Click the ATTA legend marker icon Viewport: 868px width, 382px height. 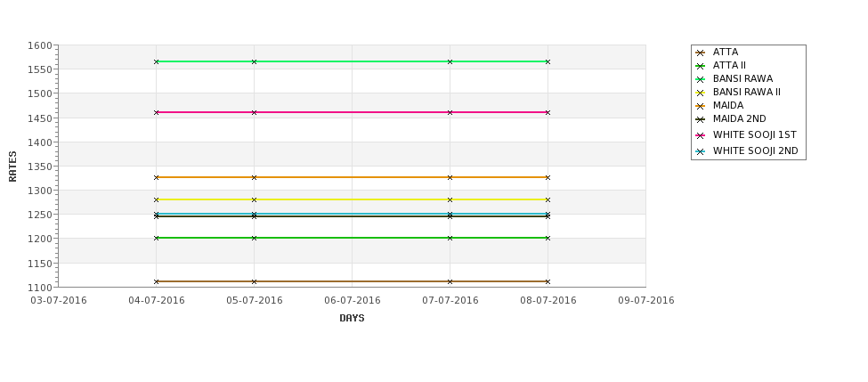[701, 53]
